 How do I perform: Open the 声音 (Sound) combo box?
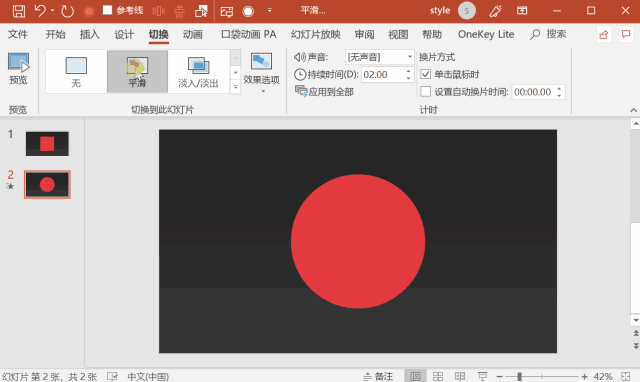click(380, 57)
